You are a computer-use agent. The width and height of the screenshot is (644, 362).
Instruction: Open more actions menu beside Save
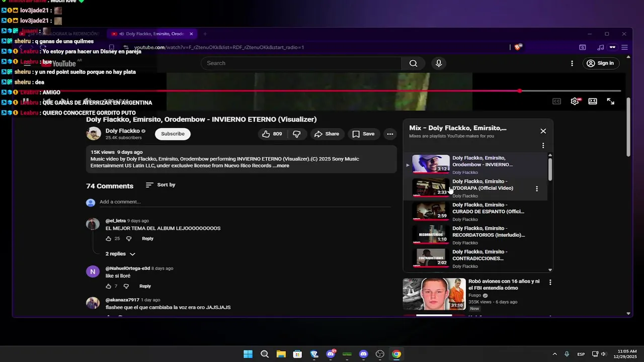(x=390, y=134)
